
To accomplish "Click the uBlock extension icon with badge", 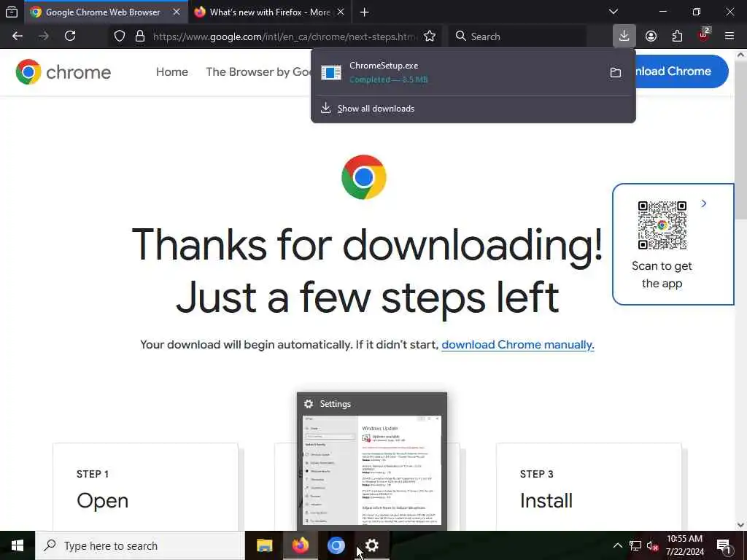I will coord(704,36).
